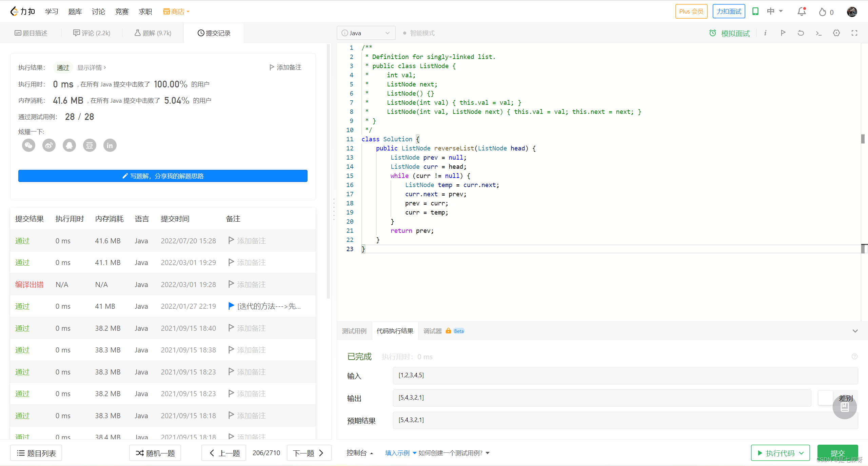Open the Java language dropdown
This screenshot has height=466, width=868.
tap(366, 33)
